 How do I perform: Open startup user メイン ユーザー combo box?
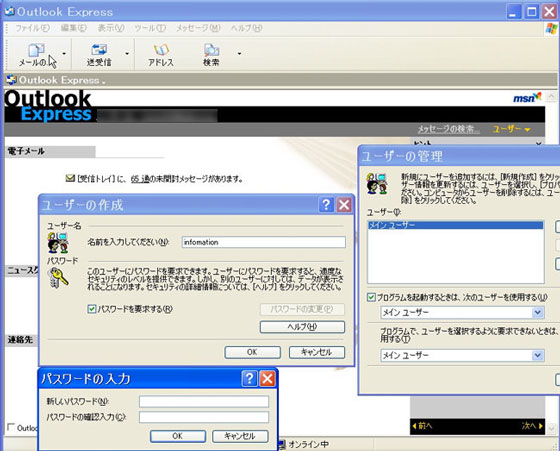point(462,313)
